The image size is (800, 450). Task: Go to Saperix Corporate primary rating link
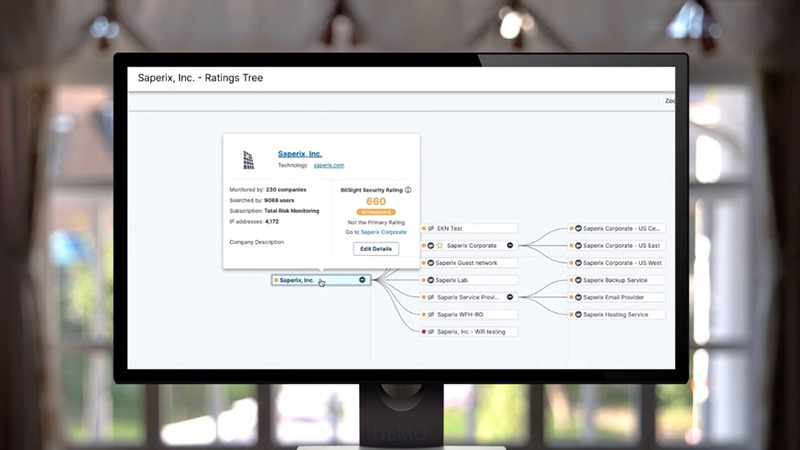tap(385, 232)
